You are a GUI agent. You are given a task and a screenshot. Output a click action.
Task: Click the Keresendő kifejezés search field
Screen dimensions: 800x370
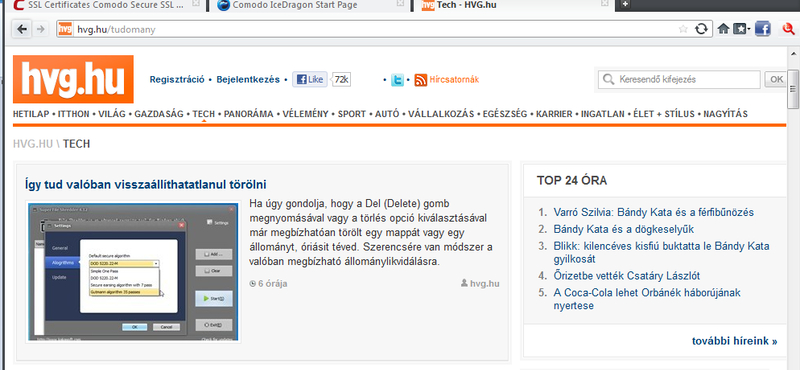click(x=679, y=80)
